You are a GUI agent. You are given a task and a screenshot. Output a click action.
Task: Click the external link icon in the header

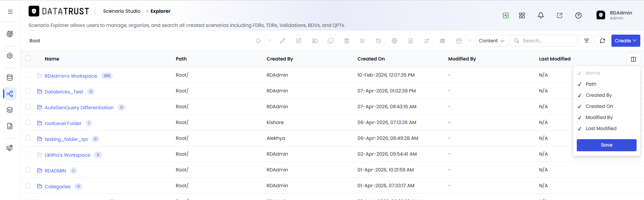(560, 15)
